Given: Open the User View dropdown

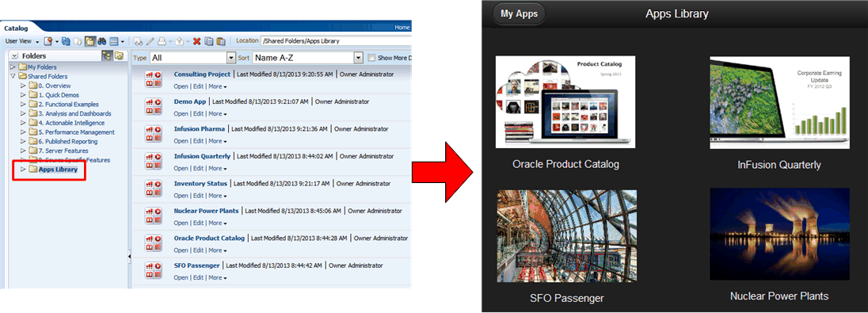Looking at the screenshot, I should (x=21, y=41).
